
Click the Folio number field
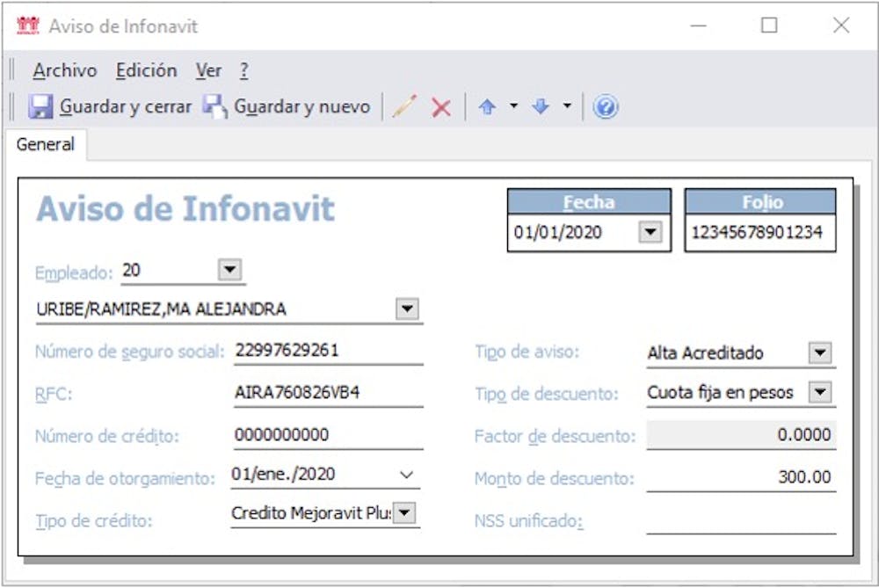[x=760, y=233]
